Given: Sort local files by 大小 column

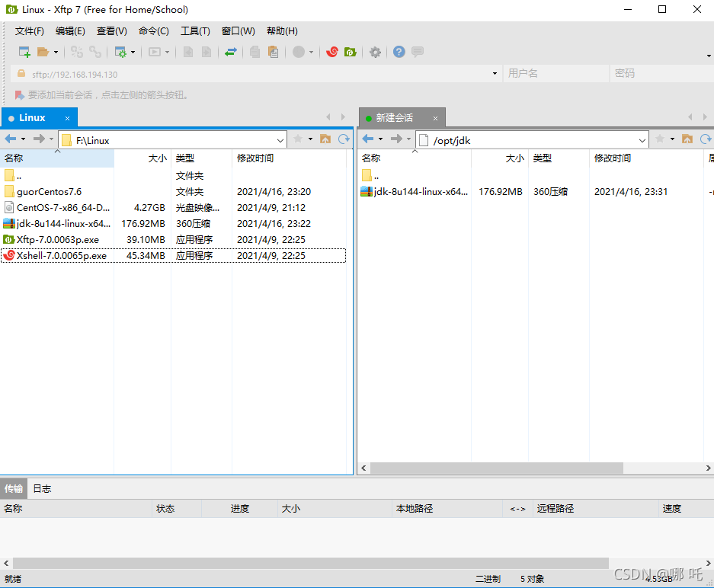Looking at the screenshot, I should 142,158.
